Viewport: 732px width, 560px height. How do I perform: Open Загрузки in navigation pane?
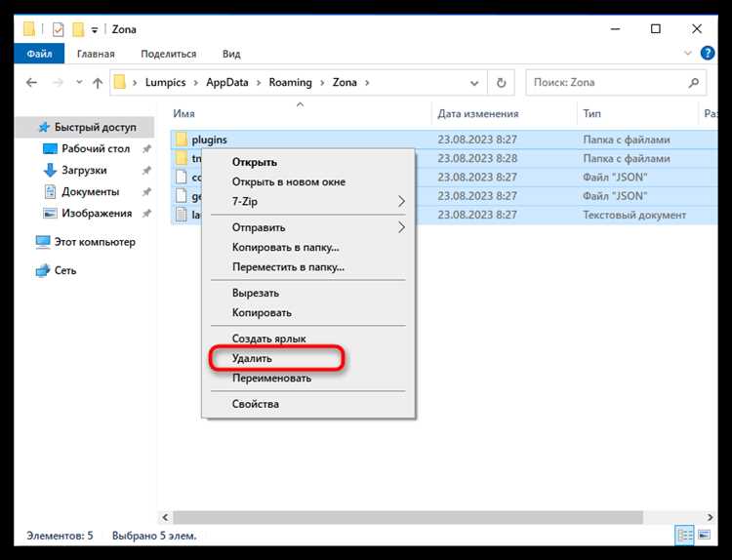84,170
